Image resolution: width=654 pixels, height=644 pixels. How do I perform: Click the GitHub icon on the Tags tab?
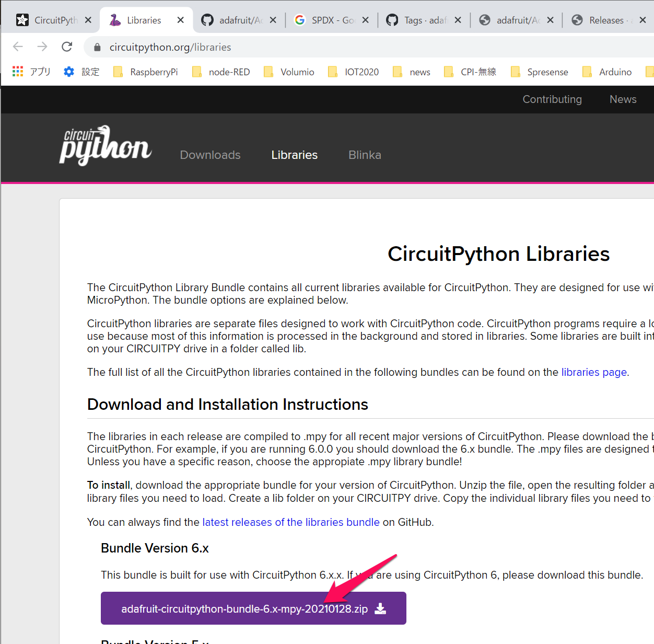[x=392, y=19]
